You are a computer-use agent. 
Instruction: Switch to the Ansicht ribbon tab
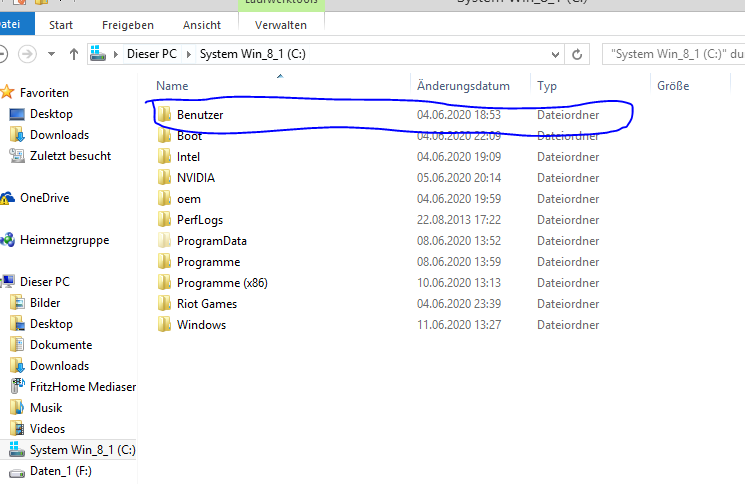201,25
